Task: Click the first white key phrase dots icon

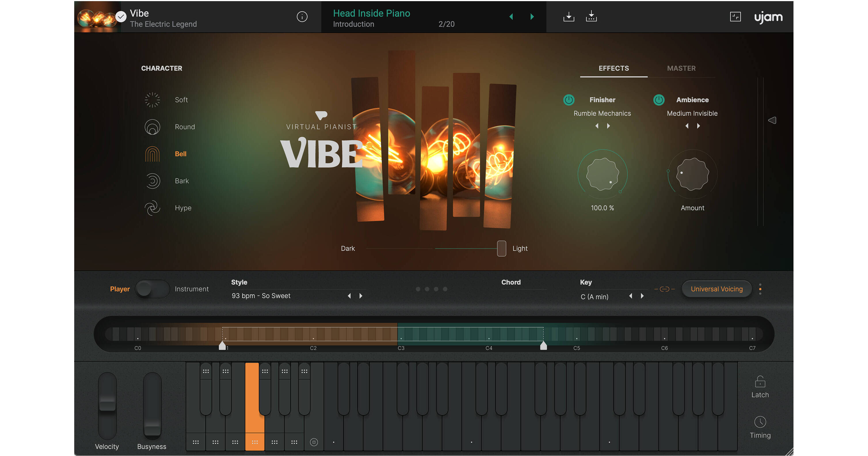Action: pos(195,442)
